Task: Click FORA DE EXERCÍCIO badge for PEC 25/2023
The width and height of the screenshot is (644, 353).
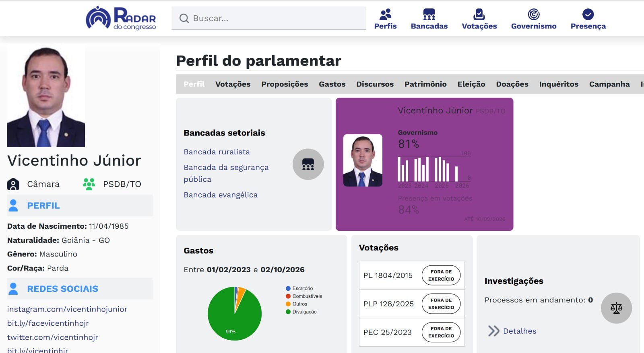Action: pyautogui.click(x=441, y=332)
